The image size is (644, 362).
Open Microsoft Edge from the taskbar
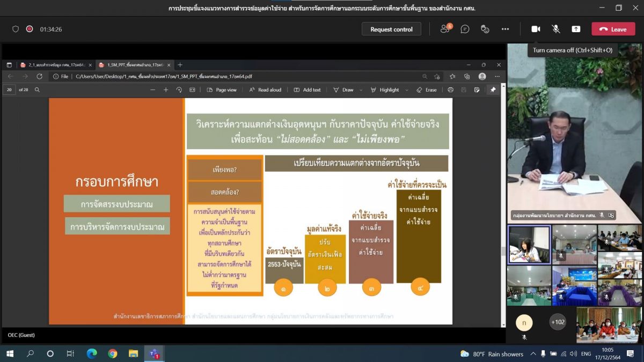pyautogui.click(x=92, y=353)
